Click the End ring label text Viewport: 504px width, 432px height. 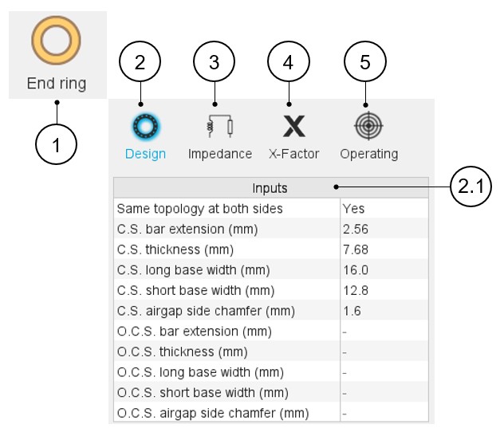pos(57,83)
